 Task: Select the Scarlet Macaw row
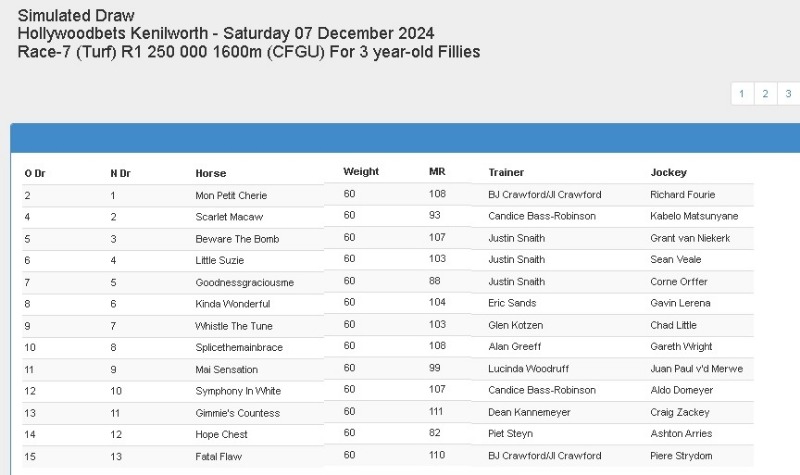tap(229, 217)
